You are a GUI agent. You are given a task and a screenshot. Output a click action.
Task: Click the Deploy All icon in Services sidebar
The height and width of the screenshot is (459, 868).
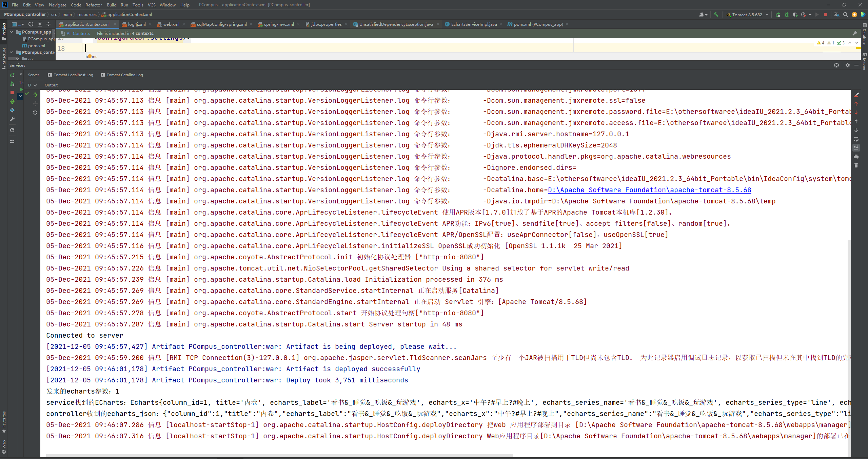point(12,101)
